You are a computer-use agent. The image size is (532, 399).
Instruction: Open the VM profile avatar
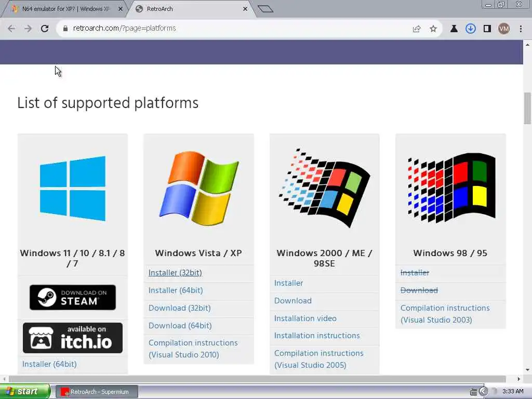tap(504, 29)
